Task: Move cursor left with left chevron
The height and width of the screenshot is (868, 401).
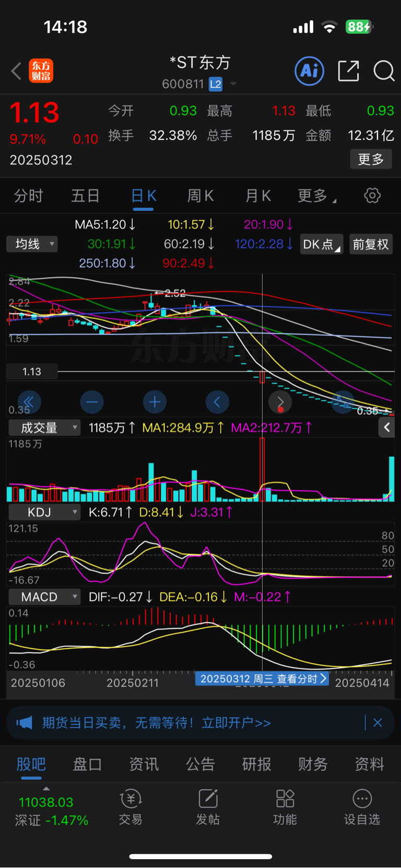Action: (x=217, y=402)
